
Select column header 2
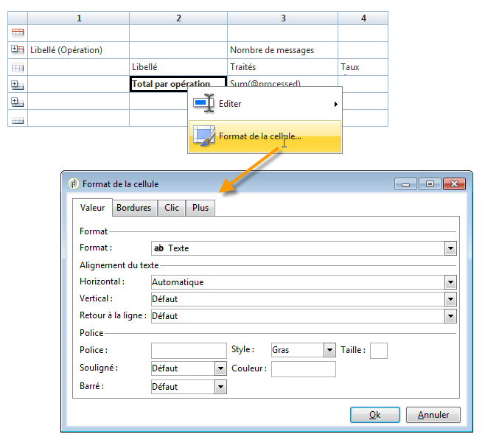178,18
